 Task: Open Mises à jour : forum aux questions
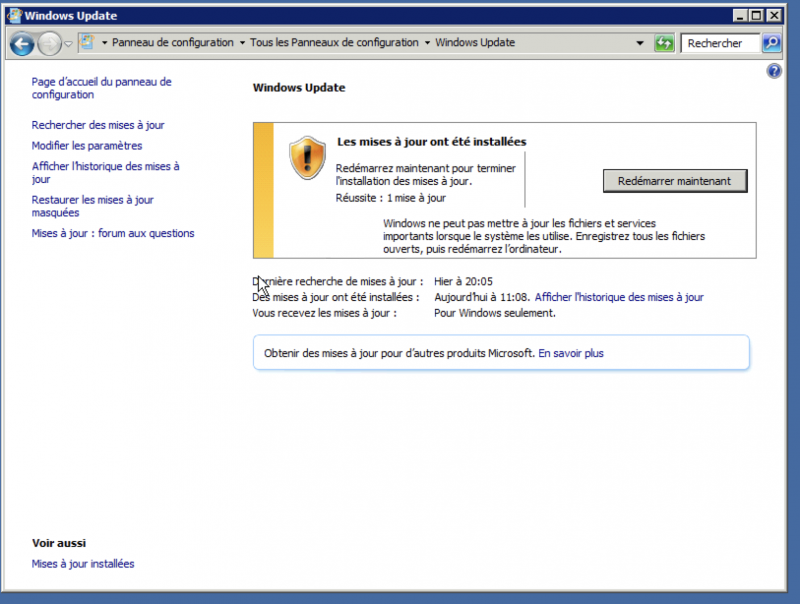pos(113,233)
